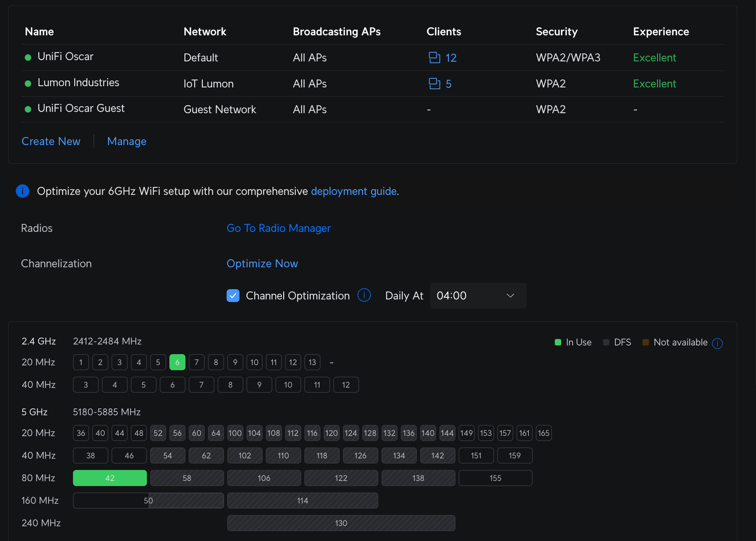The image size is (756, 541).
Task: Uncheck the Channel Optimization checkbox
Action: [233, 295]
